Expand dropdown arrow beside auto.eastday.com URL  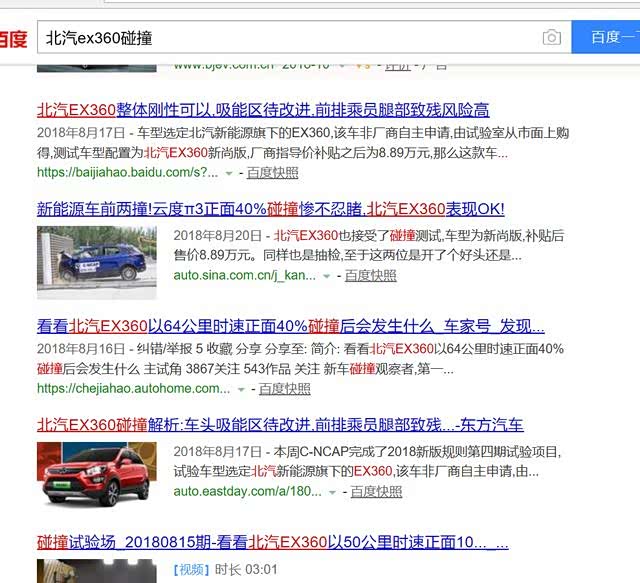coord(333,492)
